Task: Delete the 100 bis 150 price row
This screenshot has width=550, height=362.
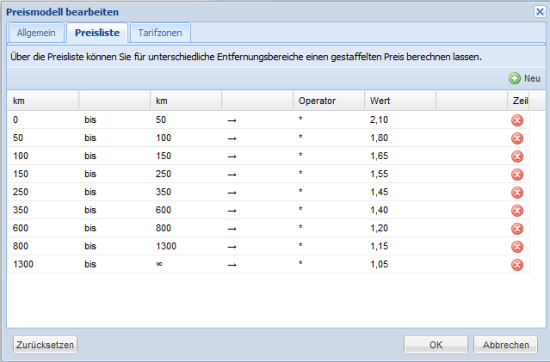Action: 517,156
